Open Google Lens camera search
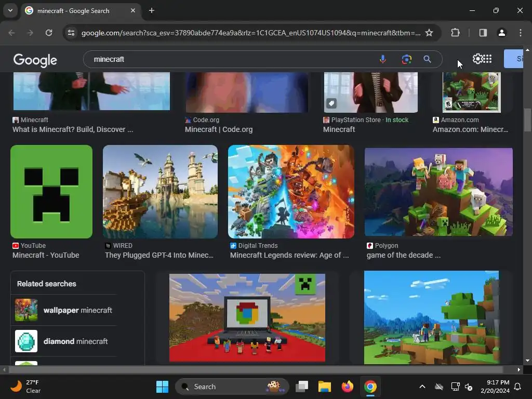 [406, 59]
